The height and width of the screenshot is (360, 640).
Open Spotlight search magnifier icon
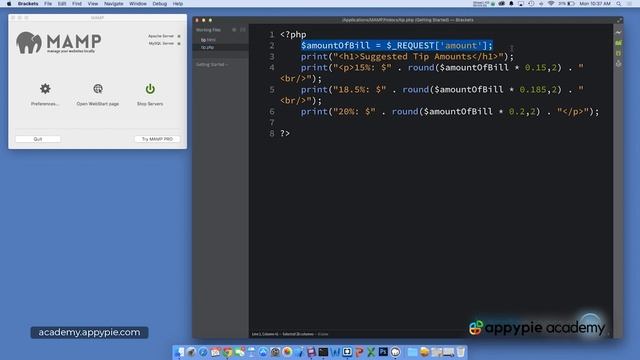[619, 4]
